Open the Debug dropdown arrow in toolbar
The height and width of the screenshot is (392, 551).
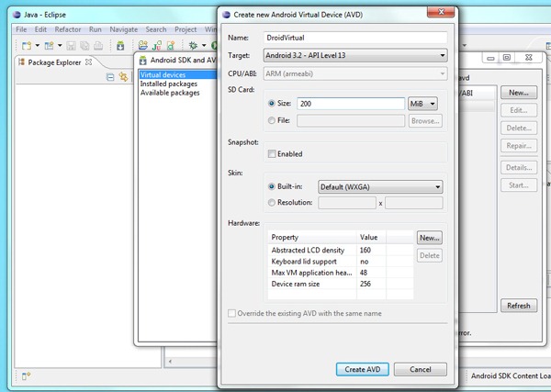[204, 46]
